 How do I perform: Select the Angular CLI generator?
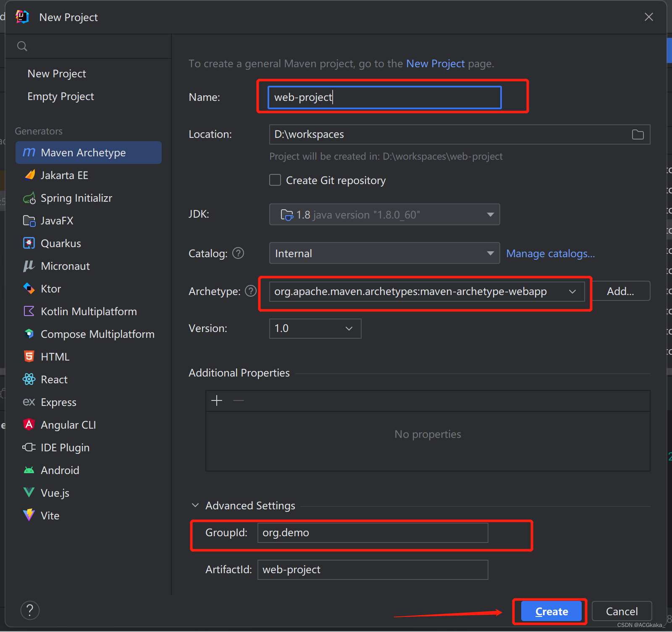click(89, 425)
